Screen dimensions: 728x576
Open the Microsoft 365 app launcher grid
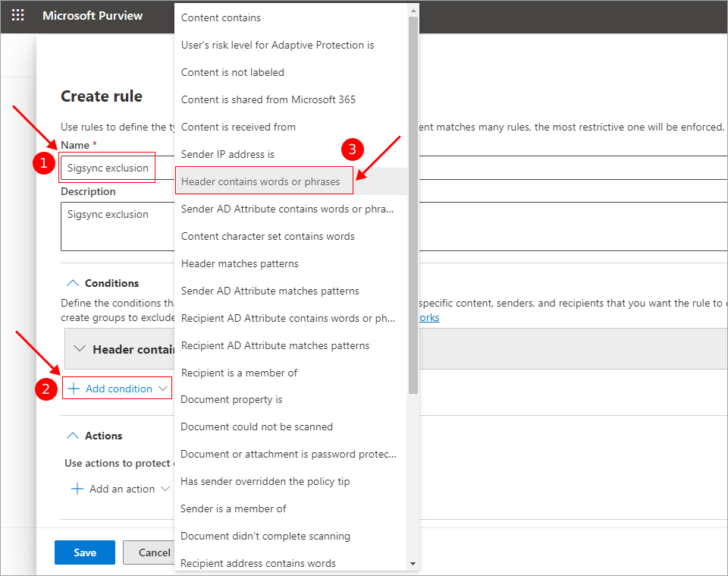(17, 15)
